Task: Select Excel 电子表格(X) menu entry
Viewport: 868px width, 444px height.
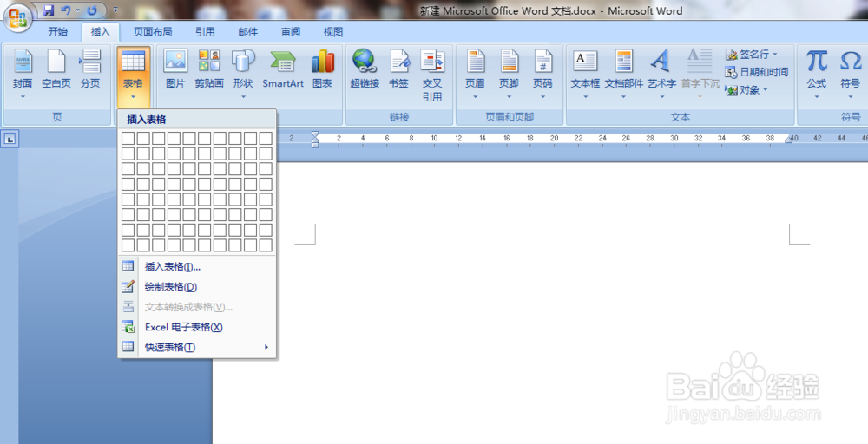Action: [x=197, y=327]
